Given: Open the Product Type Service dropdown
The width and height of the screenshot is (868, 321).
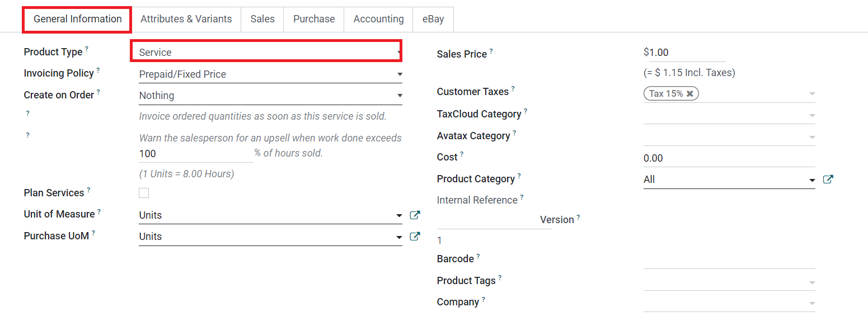Looking at the screenshot, I should [x=266, y=52].
